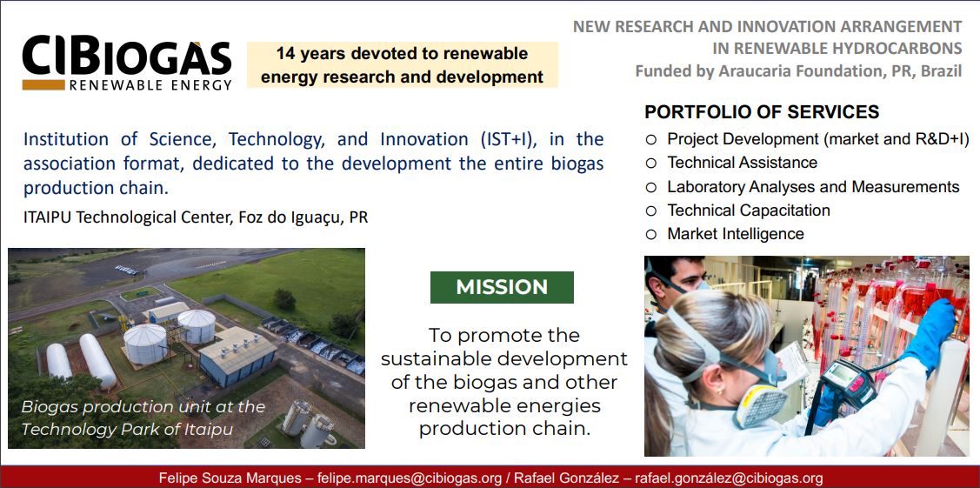Click the name 'Felipe Souza Marques' in footer
Viewport: 980px width, 488px height.
pos(228,478)
